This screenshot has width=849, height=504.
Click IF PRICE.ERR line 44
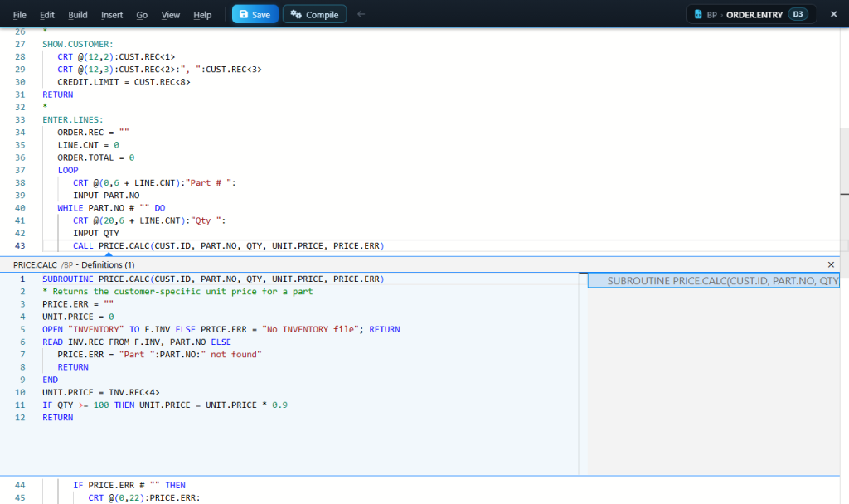point(129,485)
